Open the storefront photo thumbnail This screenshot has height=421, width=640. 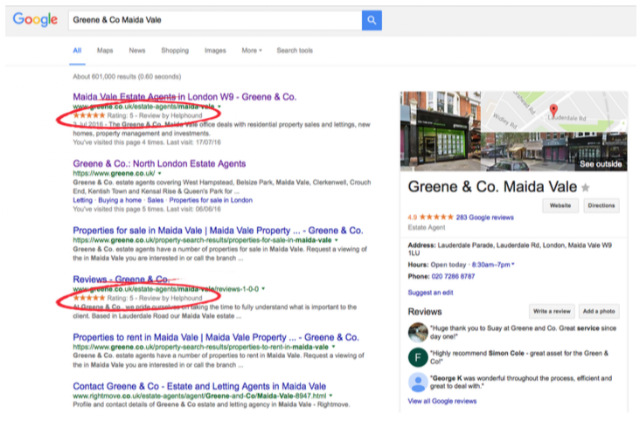point(440,131)
